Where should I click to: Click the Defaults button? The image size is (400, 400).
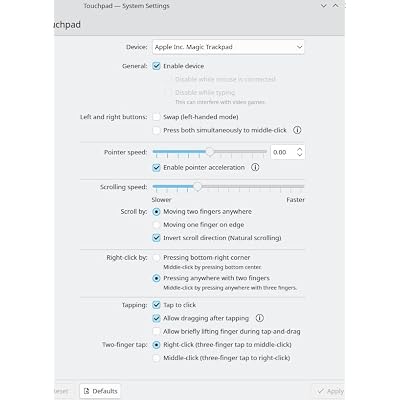coord(100,391)
